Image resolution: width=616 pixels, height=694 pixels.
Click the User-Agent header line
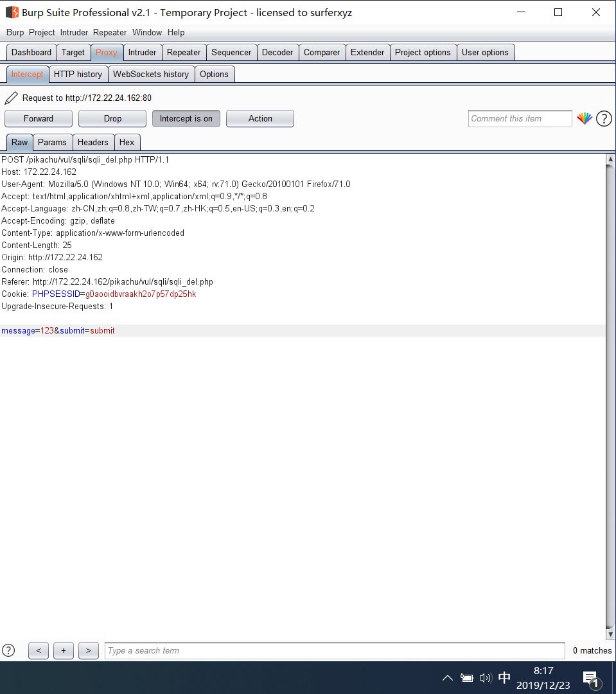click(176, 184)
